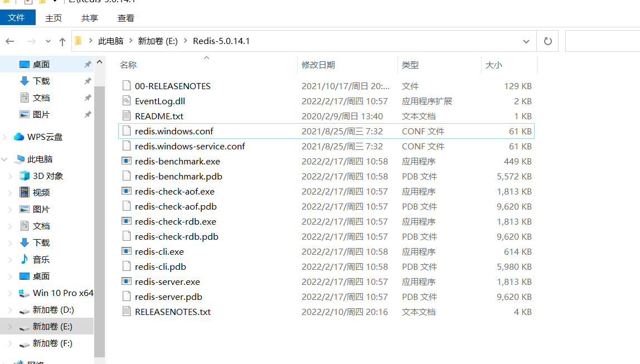
Task: Select the RELEASENOTES.txt file icon
Action: [x=127, y=312]
